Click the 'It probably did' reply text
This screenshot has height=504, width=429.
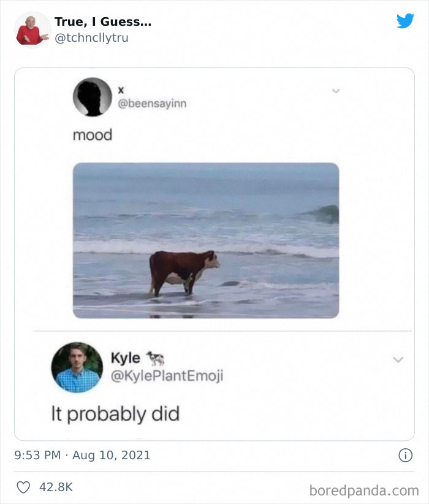click(115, 414)
